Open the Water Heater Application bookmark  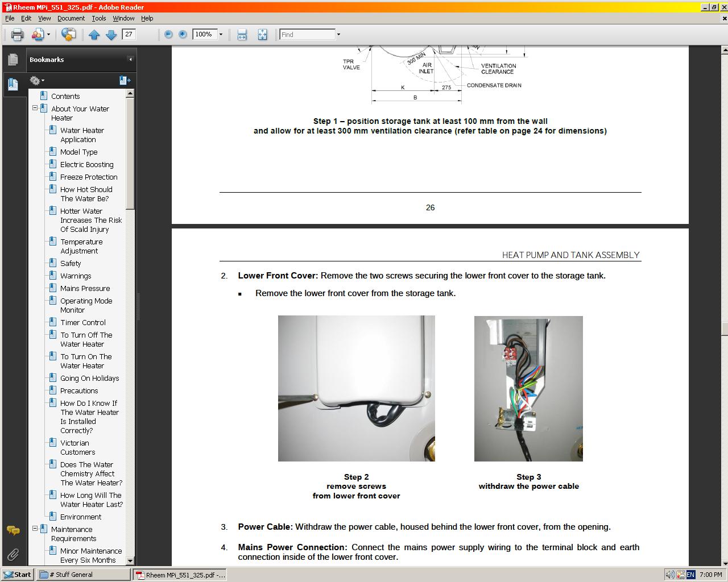(x=82, y=135)
